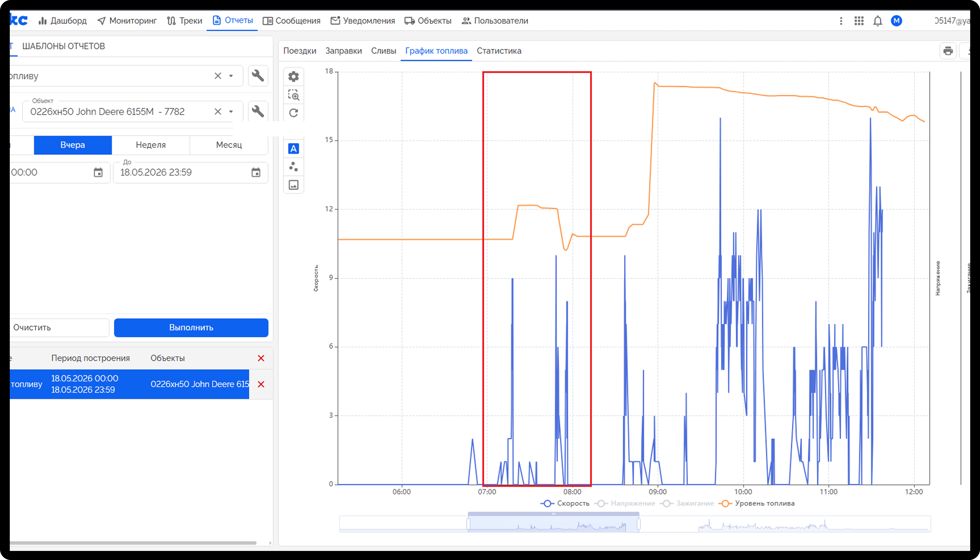Run the report with Выполнить
Screen dimensions: 980x560
pyautogui.click(x=191, y=328)
